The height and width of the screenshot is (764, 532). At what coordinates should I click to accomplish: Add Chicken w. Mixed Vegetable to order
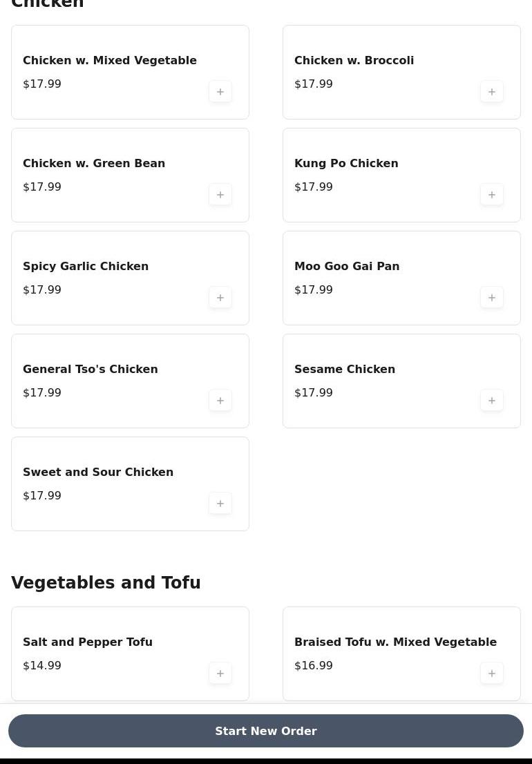220,92
